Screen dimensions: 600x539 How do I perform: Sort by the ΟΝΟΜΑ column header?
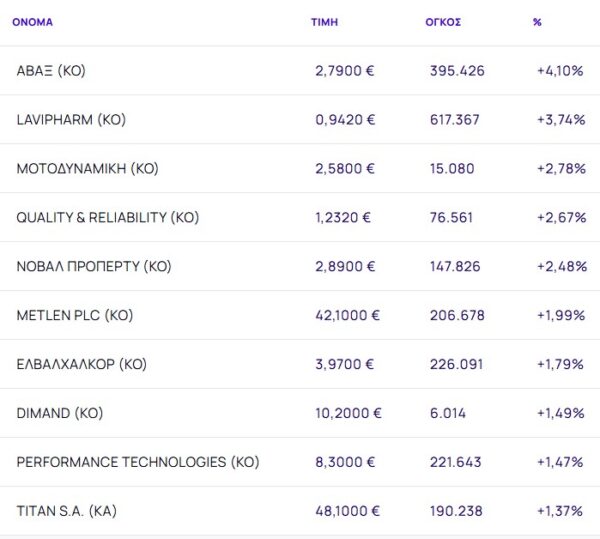(32, 22)
